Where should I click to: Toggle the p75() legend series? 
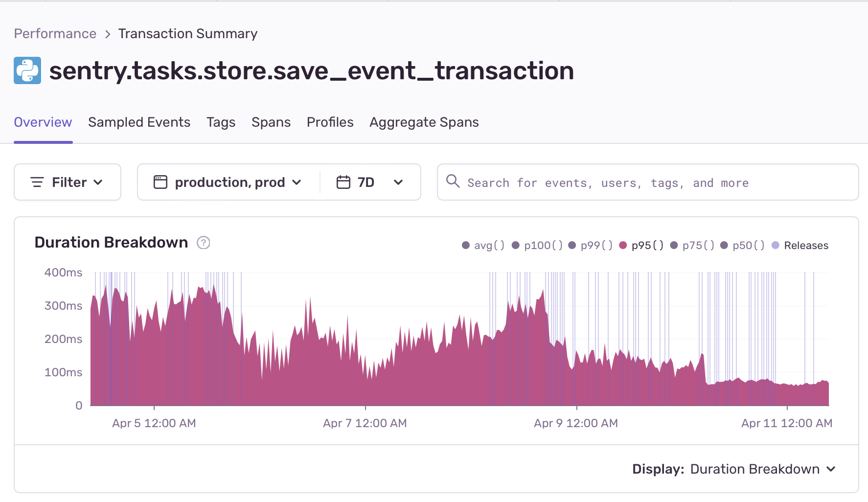pyautogui.click(x=692, y=245)
